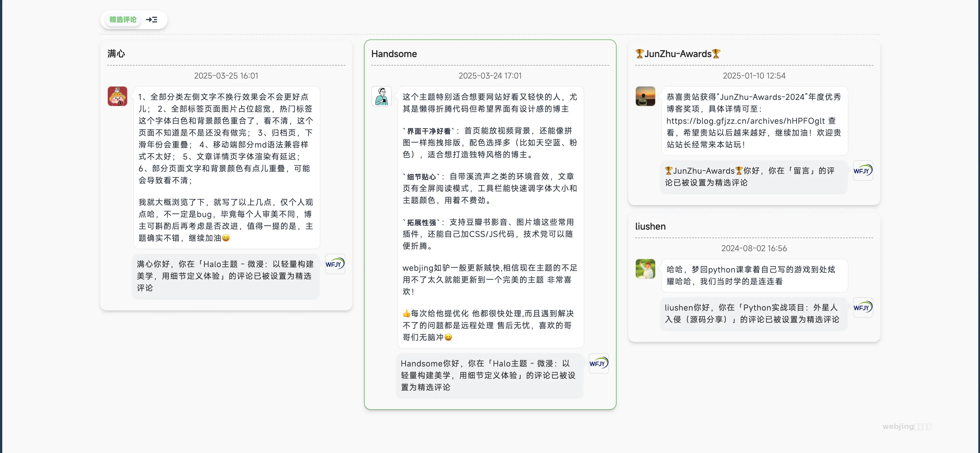Open the JunZhu-Awards name heading
This screenshot has height=453, width=980.
[x=678, y=54]
